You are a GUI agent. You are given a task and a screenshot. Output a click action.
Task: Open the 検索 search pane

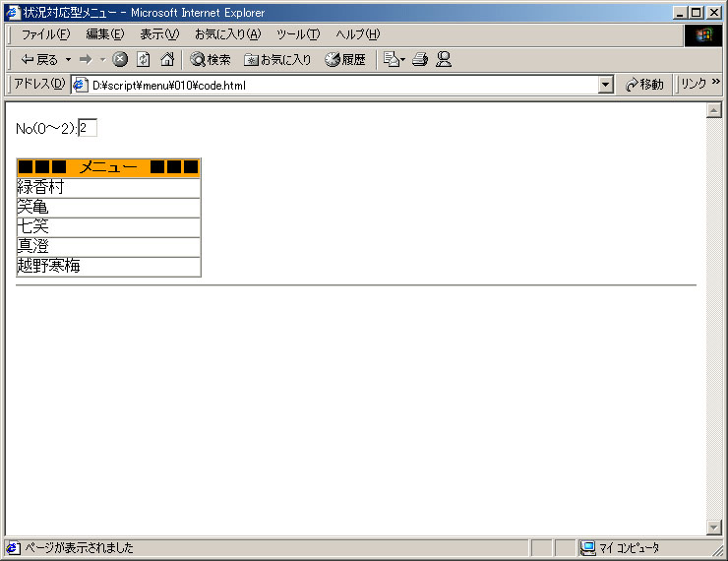click(x=211, y=59)
